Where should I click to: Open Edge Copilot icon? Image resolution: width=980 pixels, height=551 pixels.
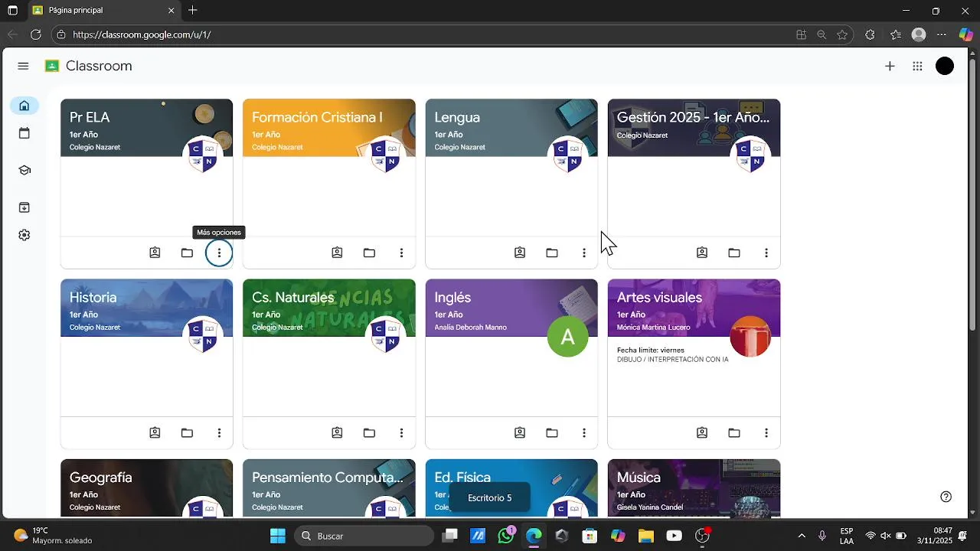pos(966,34)
